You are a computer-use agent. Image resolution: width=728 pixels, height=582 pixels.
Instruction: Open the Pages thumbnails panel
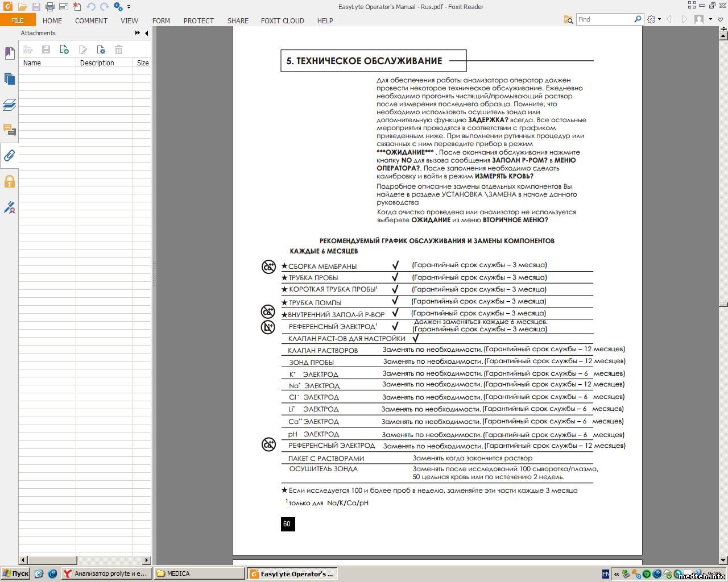point(9,79)
